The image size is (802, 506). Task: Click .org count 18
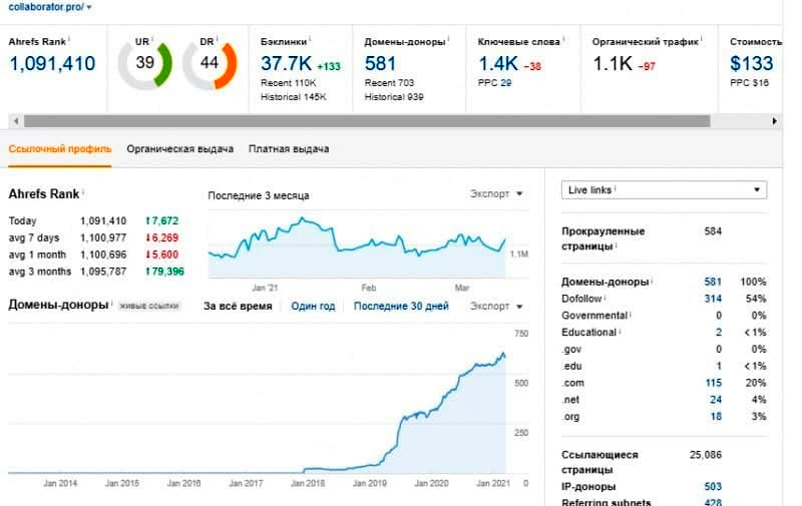pos(716,417)
